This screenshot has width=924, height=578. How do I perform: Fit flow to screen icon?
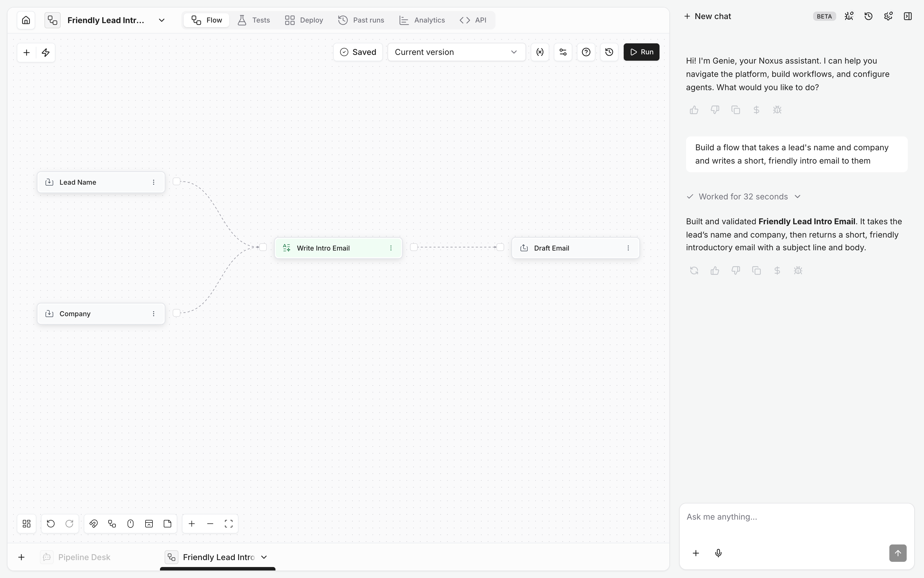(229, 524)
